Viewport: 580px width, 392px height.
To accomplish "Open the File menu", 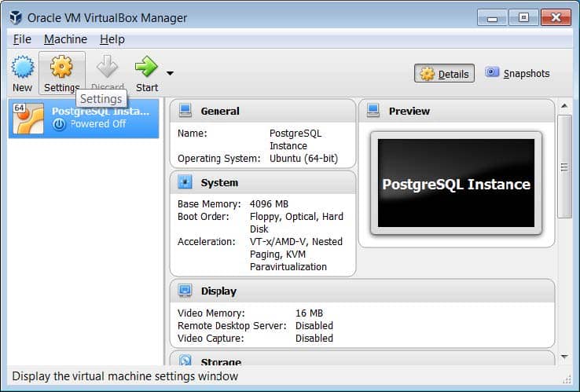I will (22, 39).
